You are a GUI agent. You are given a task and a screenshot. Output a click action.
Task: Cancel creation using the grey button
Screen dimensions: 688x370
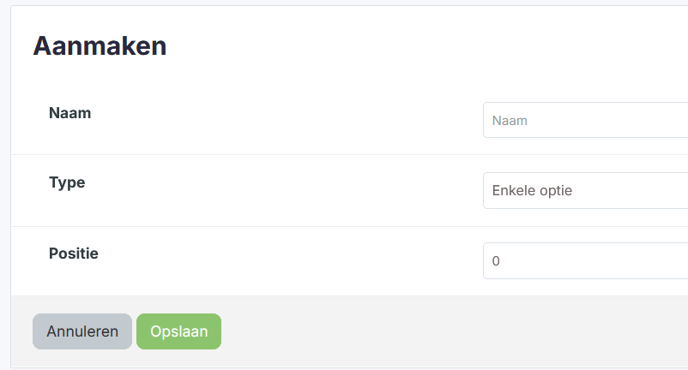pos(82,331)
